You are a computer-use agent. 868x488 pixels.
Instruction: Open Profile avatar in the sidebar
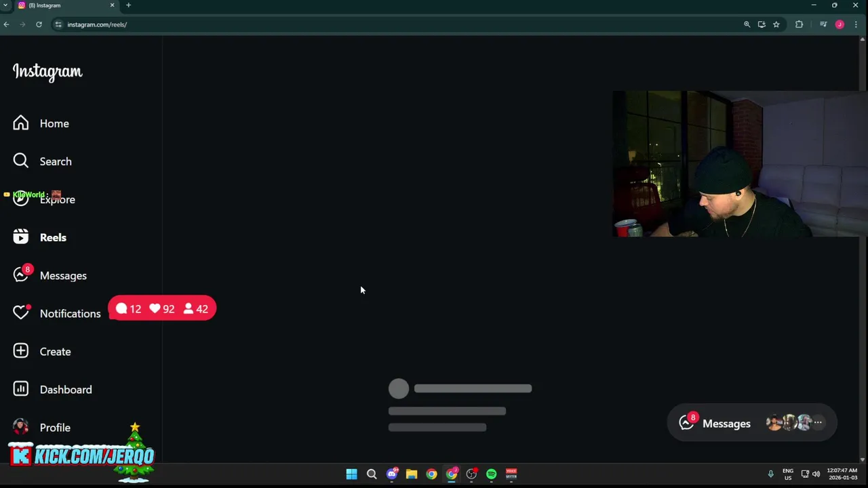click(21, 426)
